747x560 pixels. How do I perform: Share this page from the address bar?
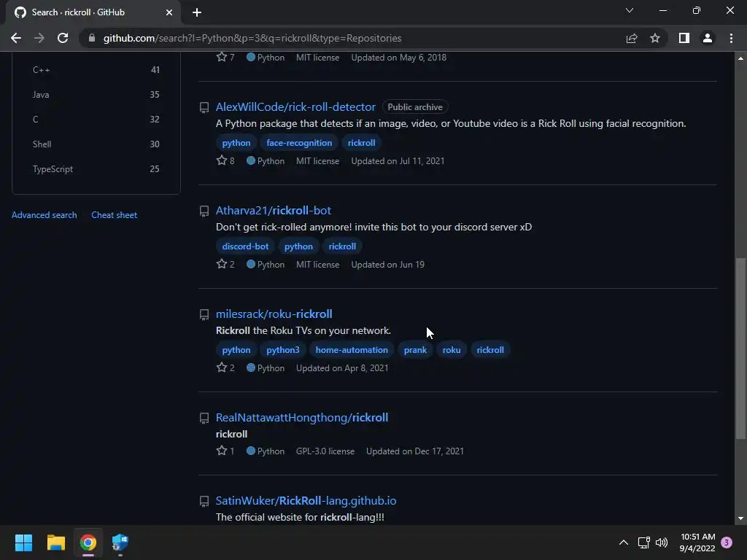pos(632,38)
